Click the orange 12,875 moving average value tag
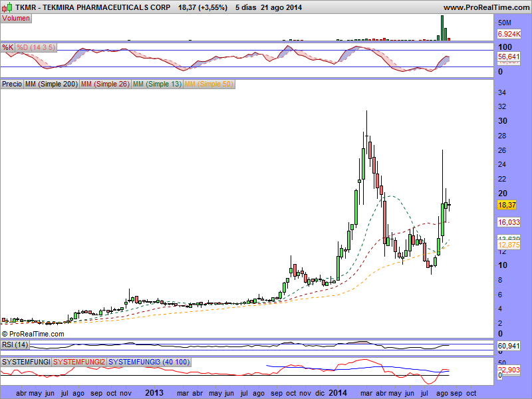This screenshot has height=399, width=532. [x=509, y=245]
